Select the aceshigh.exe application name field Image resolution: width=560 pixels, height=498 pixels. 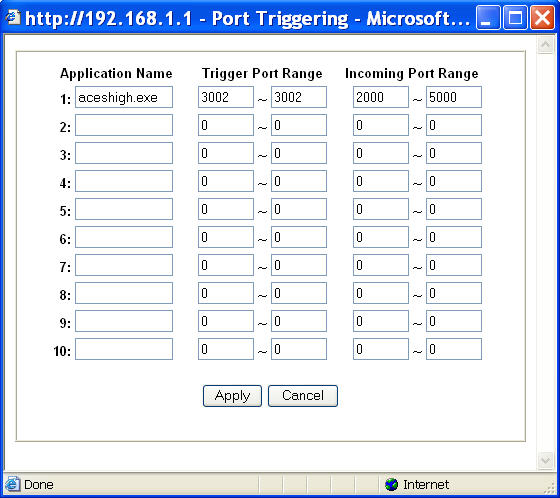coord(124,97)
